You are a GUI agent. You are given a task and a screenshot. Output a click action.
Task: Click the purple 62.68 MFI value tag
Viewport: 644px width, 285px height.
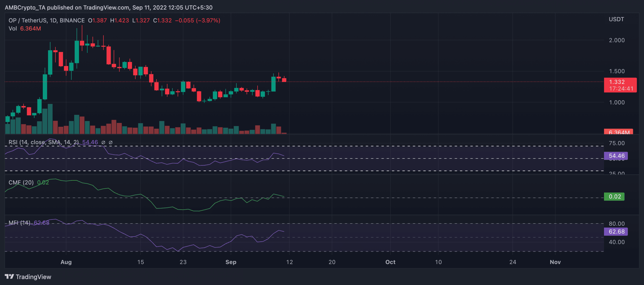[x=616, y=232]
